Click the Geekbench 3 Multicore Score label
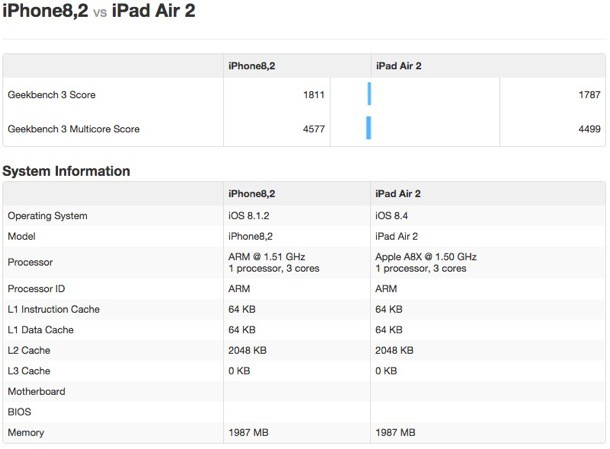 tap(74, 129)
